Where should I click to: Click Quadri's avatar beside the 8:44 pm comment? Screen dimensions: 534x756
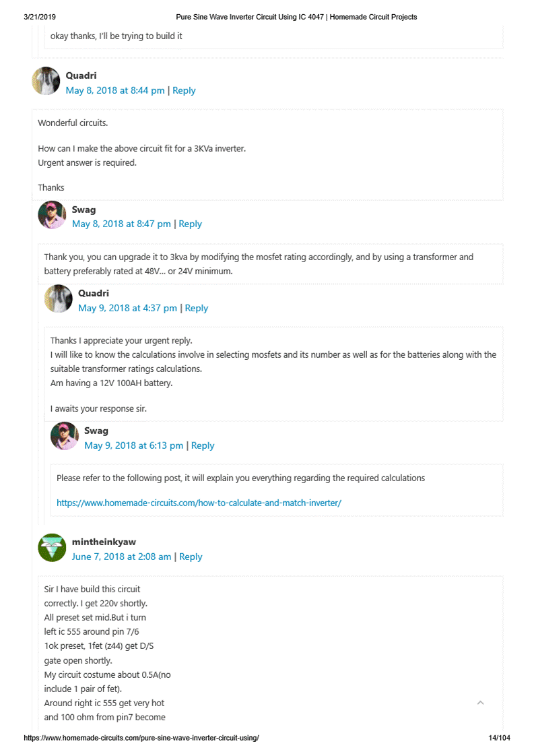pyautogui.click(x=46, y=82)
